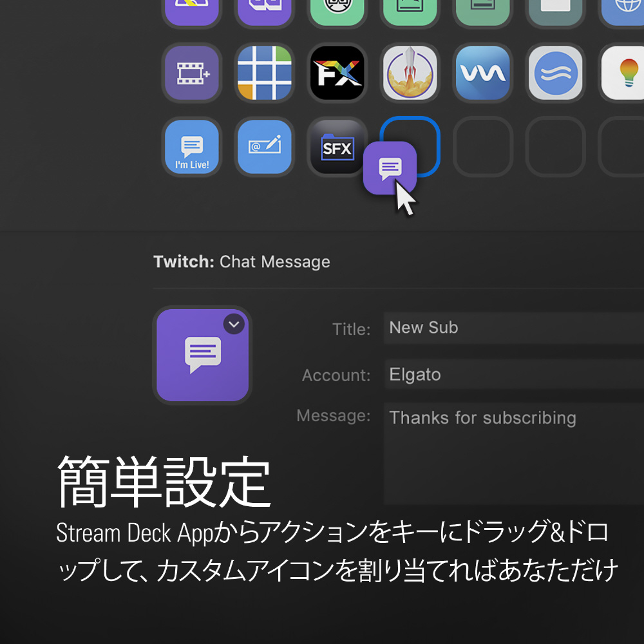The image size is (644, 644).
Task: Click the Title field containing New Sub
Action: pos(512,328)
